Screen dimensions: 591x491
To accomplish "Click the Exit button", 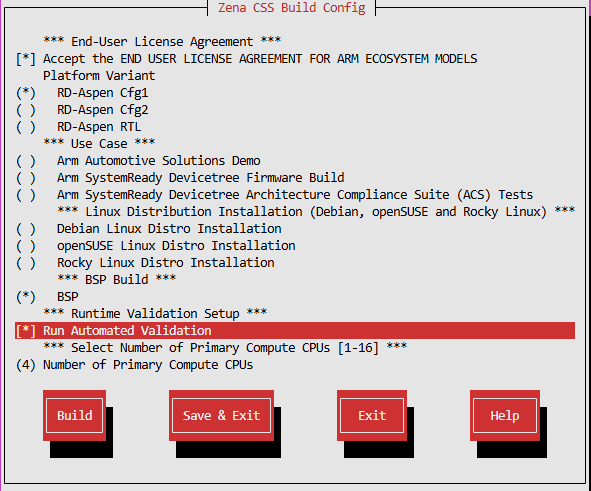I will coord(372,415).
